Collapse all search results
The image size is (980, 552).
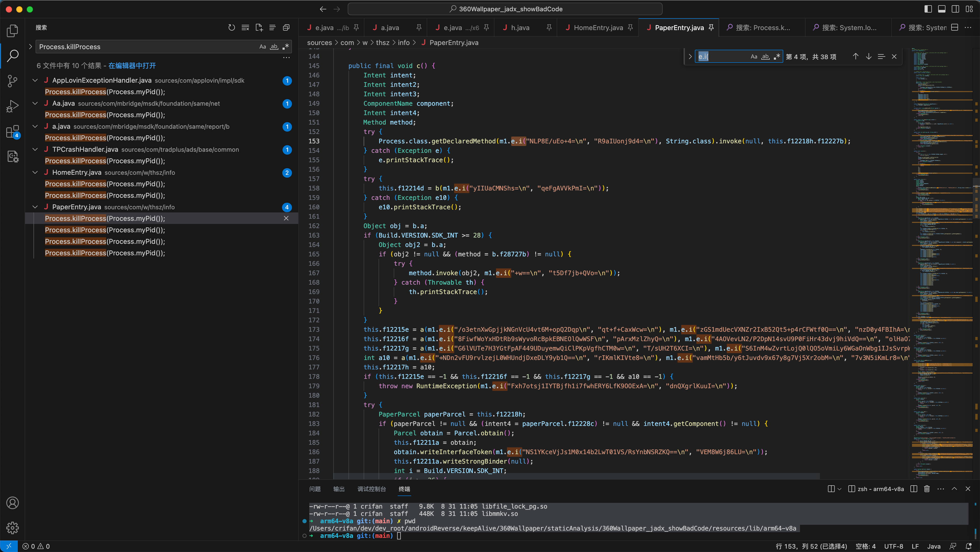pos(286,27)
